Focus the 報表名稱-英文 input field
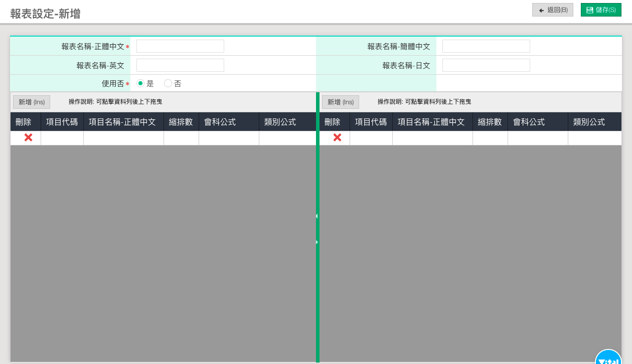The image size is (632, 364). click(180, 65)
